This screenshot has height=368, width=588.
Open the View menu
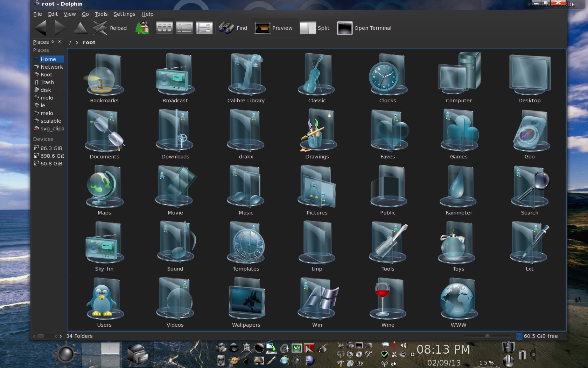[69, 14]
